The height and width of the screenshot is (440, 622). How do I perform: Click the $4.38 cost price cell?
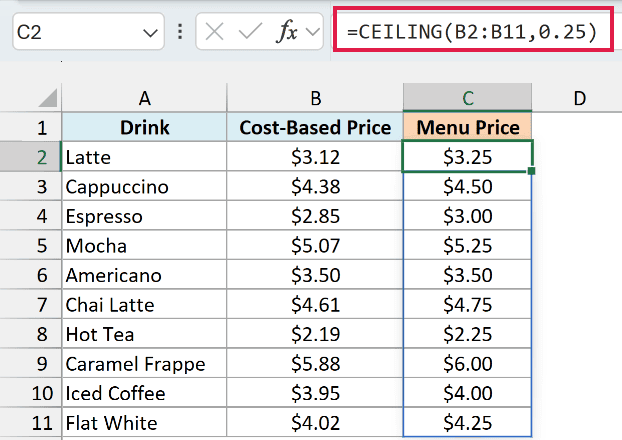[315, 186]
